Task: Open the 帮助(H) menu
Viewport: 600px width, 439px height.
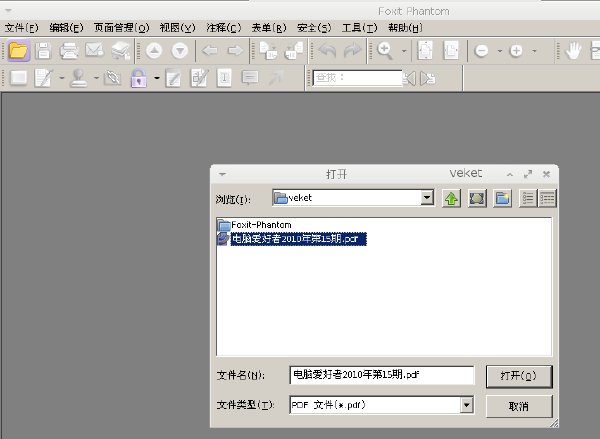Action: pyautogui.click(x=405, y=28)
